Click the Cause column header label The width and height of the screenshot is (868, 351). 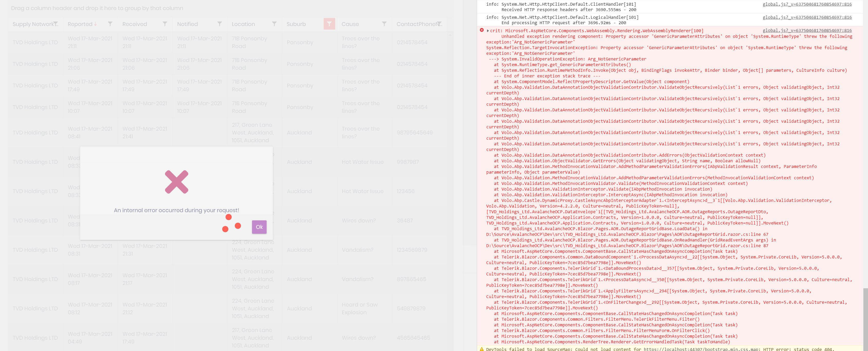tap(350, 24)
